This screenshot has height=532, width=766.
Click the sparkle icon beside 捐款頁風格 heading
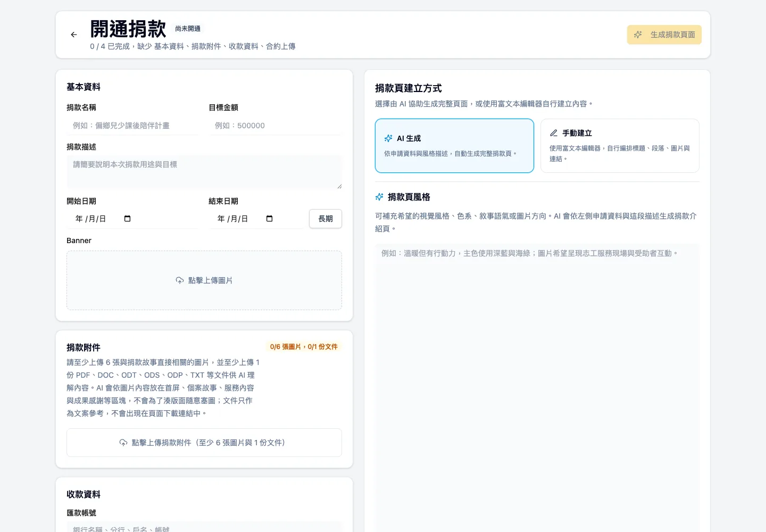click(x=379, y=197)
